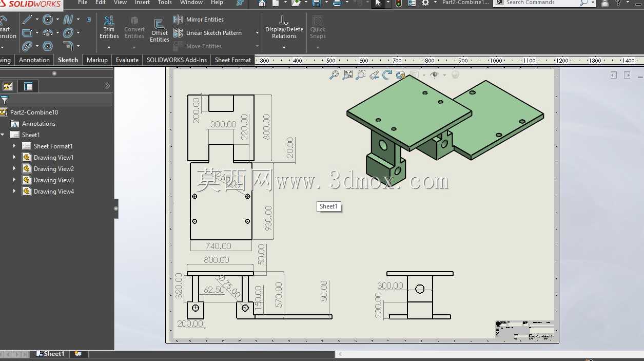Click the Add Sheet button at the bottom
This screenshot has height=361, width=644.
(78, 354)
